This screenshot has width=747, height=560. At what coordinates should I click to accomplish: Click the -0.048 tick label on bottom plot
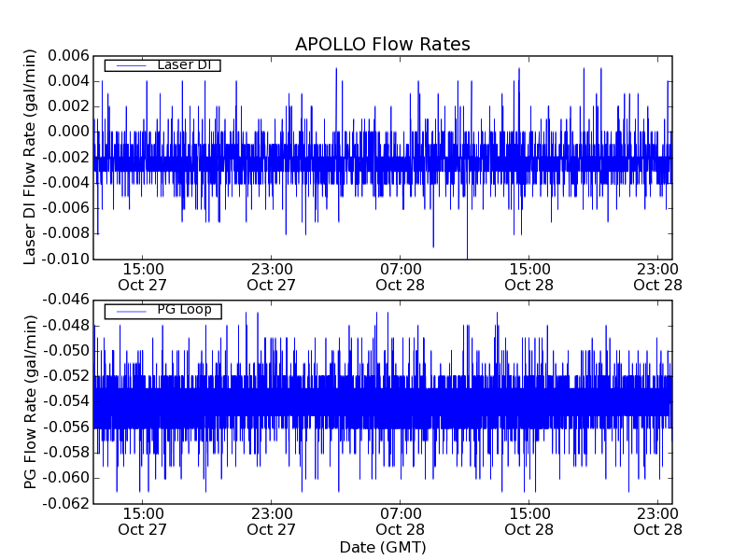click(66, 326)
